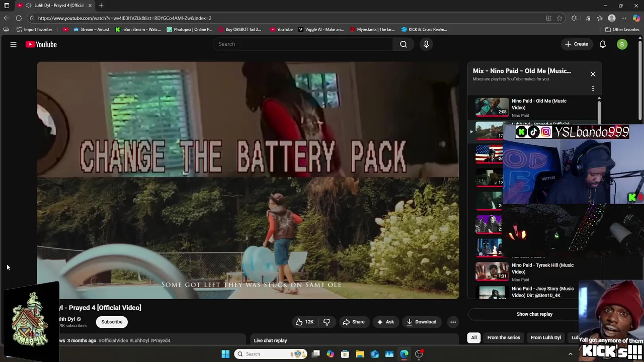The height and width of the screenshot is (362, 644).
Task: Open YouTube bookmark in favorites bar
Action: [281, 29]
